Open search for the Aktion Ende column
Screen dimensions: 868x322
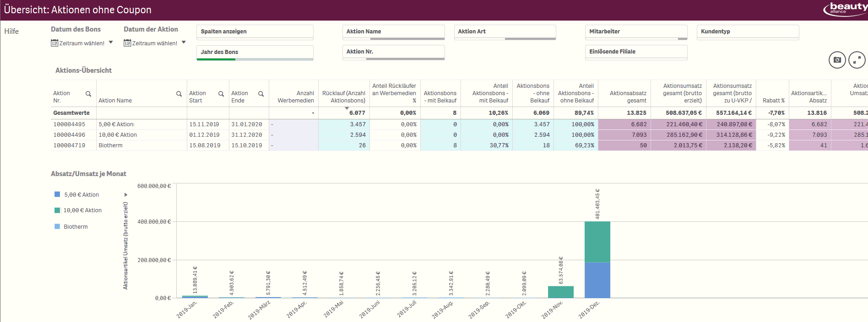pos(261,94)
